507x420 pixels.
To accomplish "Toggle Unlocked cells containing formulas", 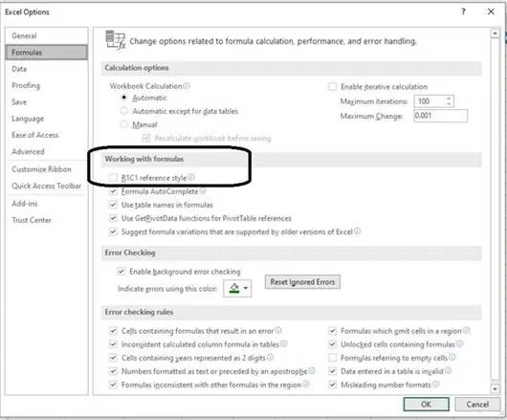I will [x=332, y=344].
